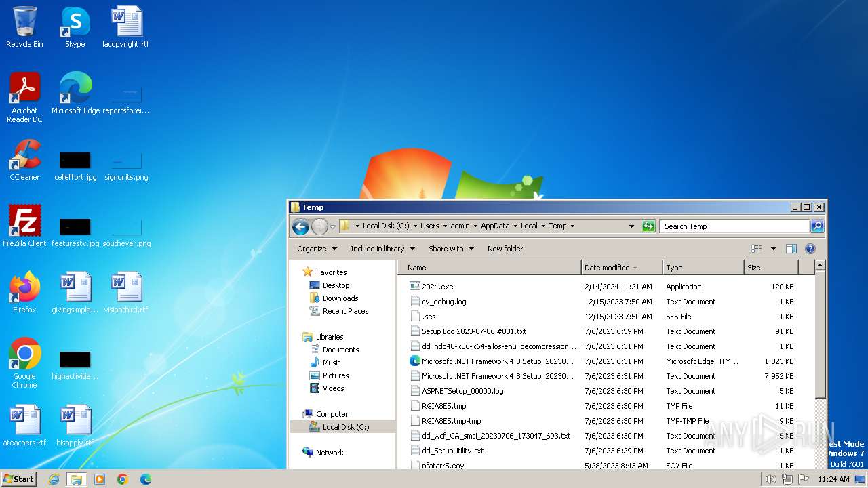868x488 pixels.
Task: Select givingsimple... Word document
Action: pyautogui.click(x=75, y=293)
